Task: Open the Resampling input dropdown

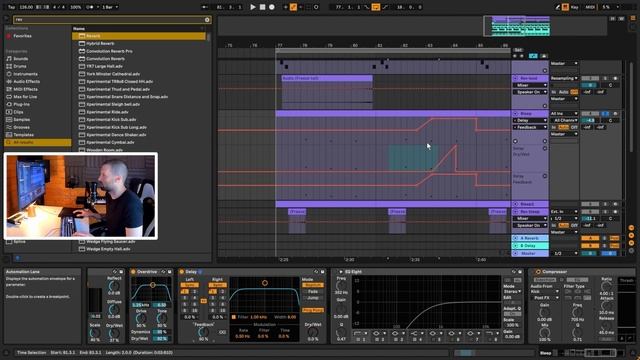Action: [x=564, y=78]
